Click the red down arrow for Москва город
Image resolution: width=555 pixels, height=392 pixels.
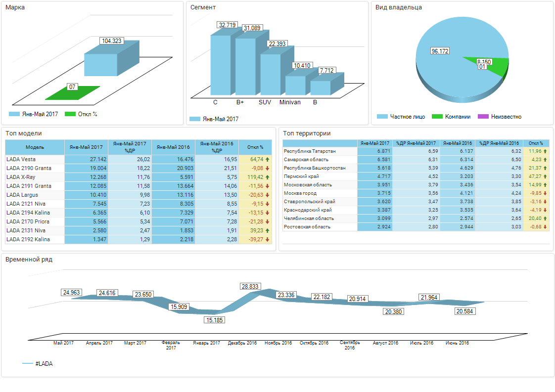pos(545,193)
